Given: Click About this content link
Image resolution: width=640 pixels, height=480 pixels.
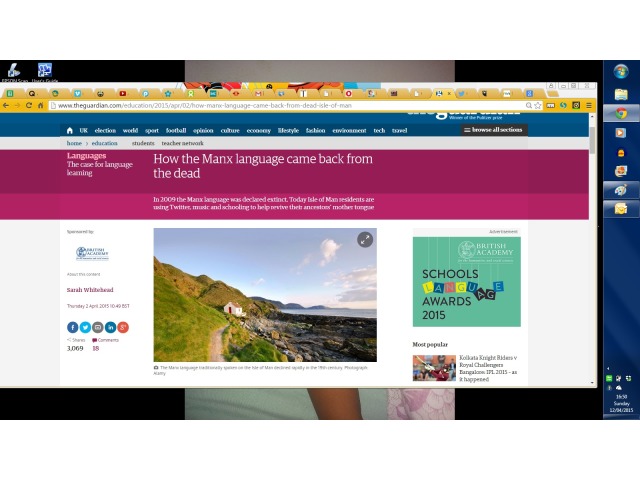Looking at the screenshot, I should [84, 274].
